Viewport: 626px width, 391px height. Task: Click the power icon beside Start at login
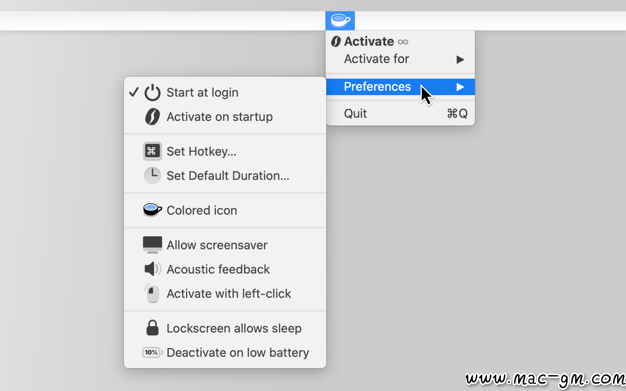(x=153, y=92)
